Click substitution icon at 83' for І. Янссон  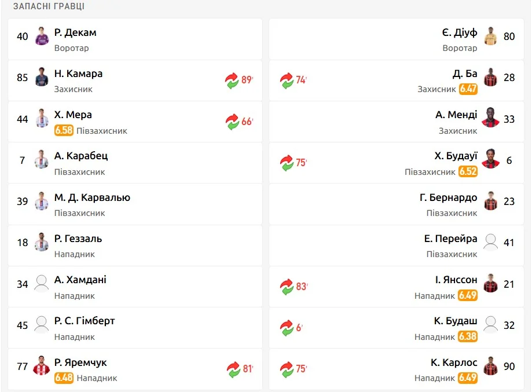coord(287,286)
